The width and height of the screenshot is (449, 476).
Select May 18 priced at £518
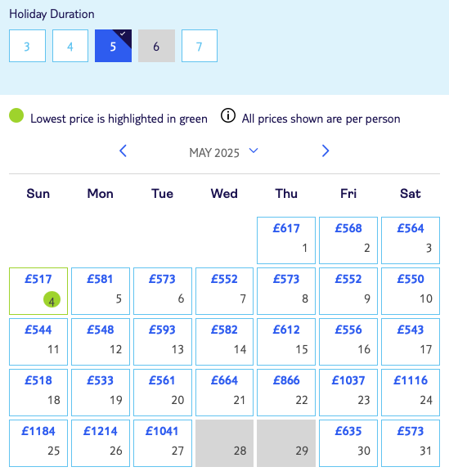pyautogui.click(x=38, y=393)
